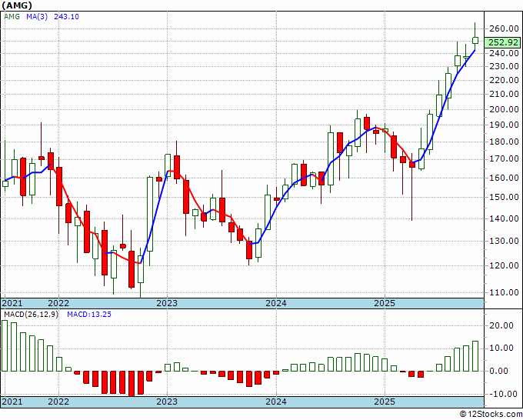Click the 230.00 price axis label

pyautogui.click(x=504, y=66)
